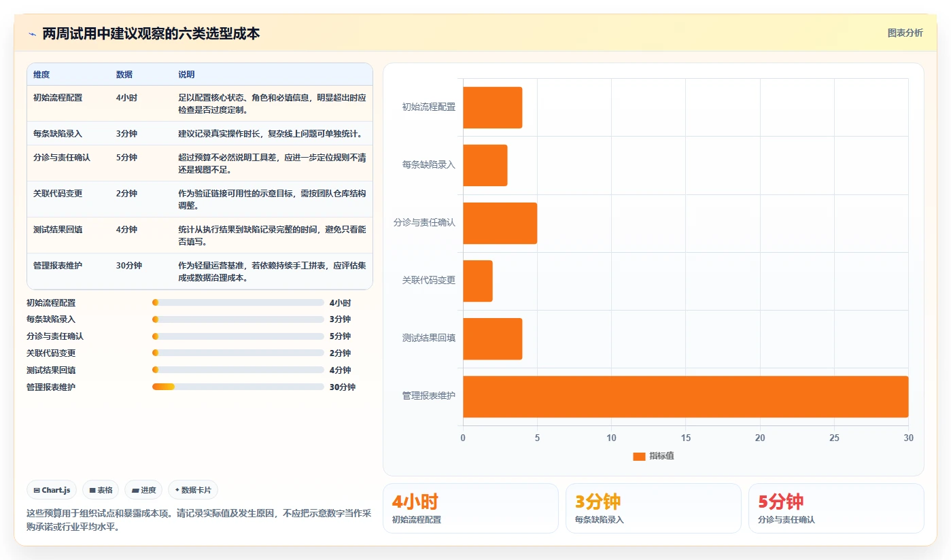The width and height of the screenshot is (951, 560).
Task: Click the 4小时 summary card
Action: [x=470, y=508]
